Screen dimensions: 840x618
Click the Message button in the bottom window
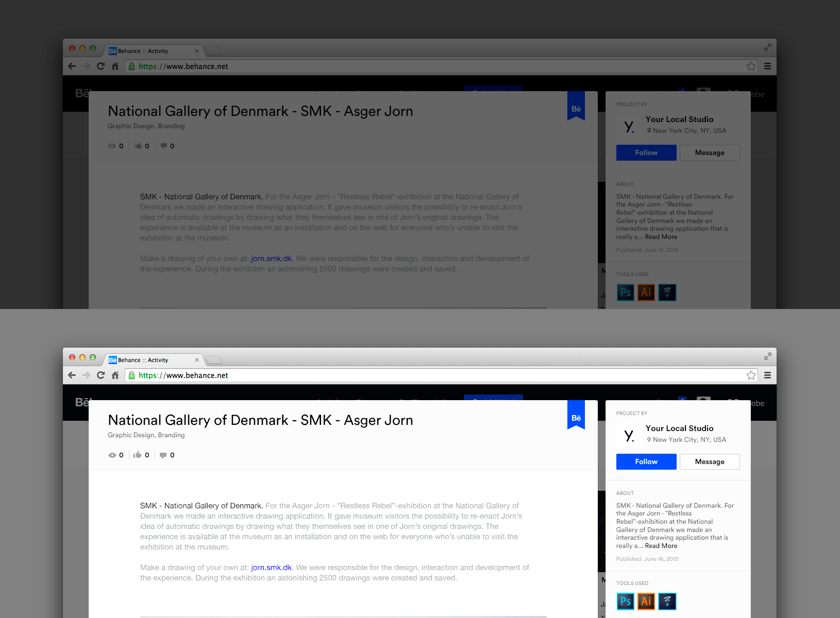[x=710, y=461]
